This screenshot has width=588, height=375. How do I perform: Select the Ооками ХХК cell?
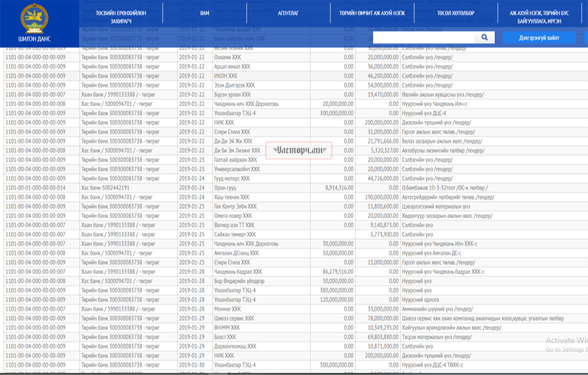(x=227, y=58)
